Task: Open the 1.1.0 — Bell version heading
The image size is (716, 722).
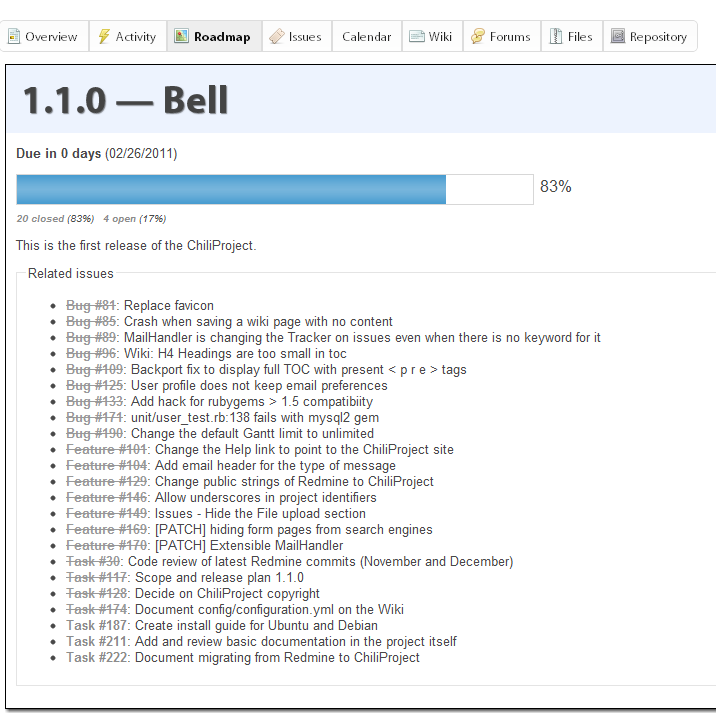Action: click(x=125, y=100)
